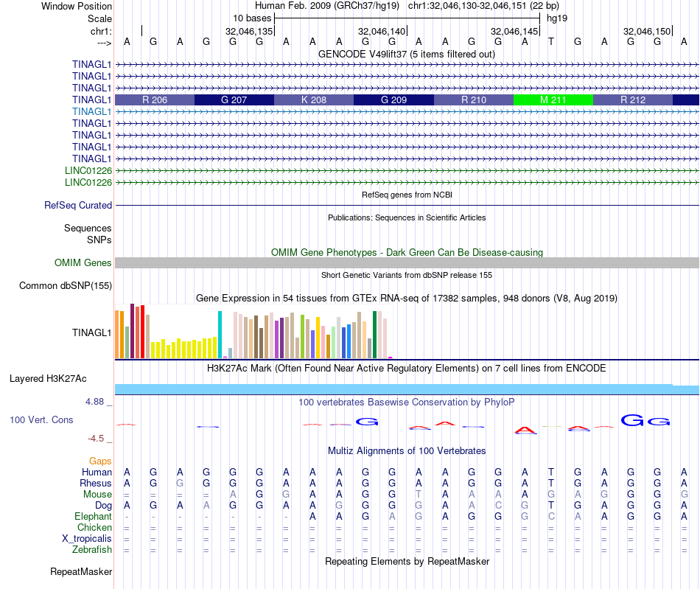The width and height of the screenshot is (700, 589).
Task: Click the RepeatMasker track label
Action: (81, 571)
